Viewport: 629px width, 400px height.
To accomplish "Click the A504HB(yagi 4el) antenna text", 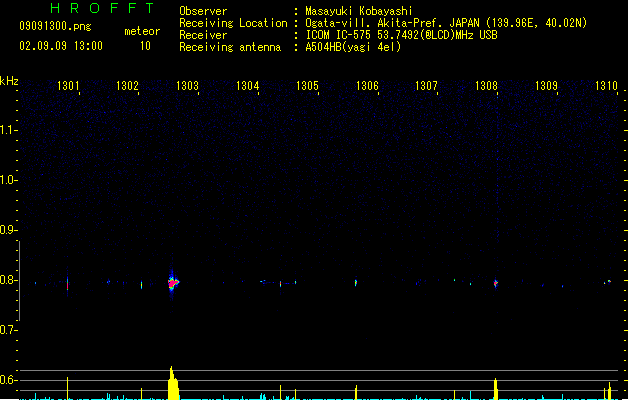I will [x=353, y=47].
